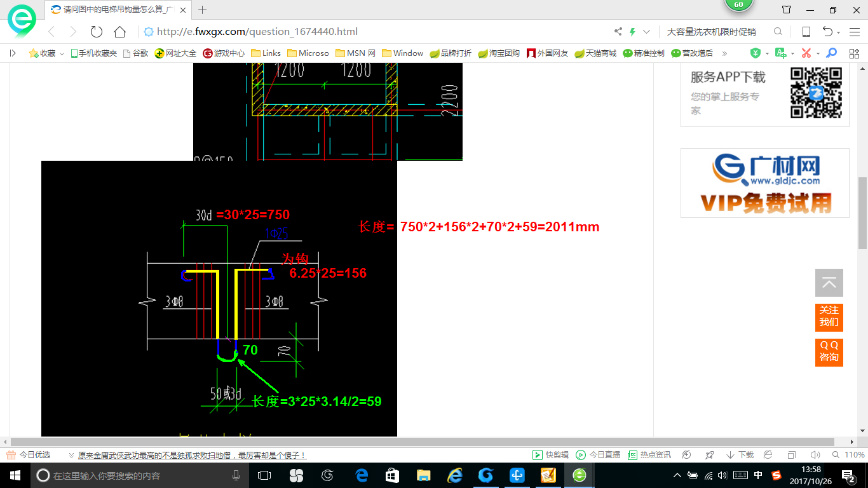Screen dimensions: 868x488
Task: Click the 广材网 VIP免费试用 banner
Action: tap(765, 183)
